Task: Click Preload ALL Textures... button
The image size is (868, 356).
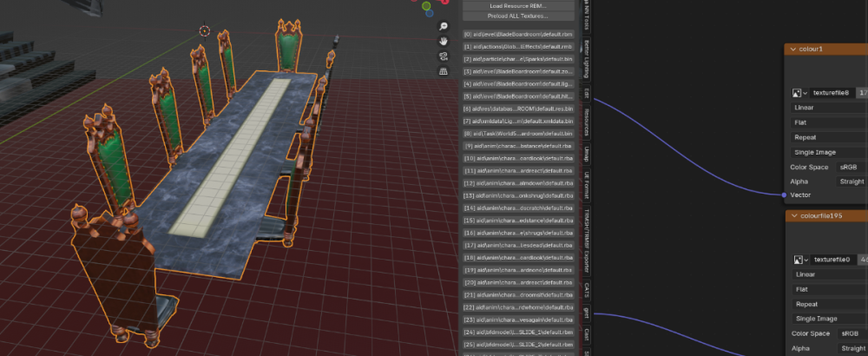Action: tap(518, 16)
